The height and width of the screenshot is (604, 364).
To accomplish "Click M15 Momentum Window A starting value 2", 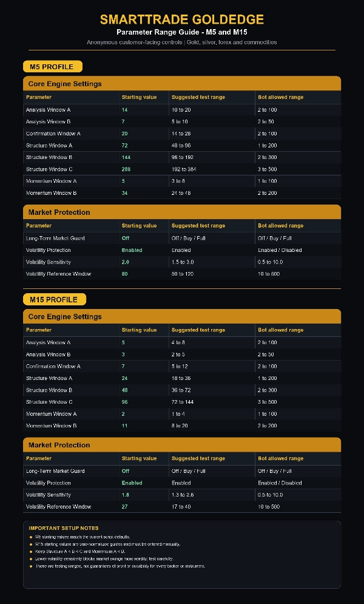I will click(123, 414).
